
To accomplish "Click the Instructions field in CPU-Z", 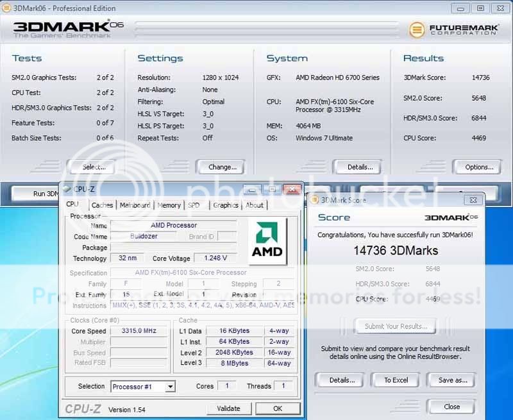I will tap(203, 305).
